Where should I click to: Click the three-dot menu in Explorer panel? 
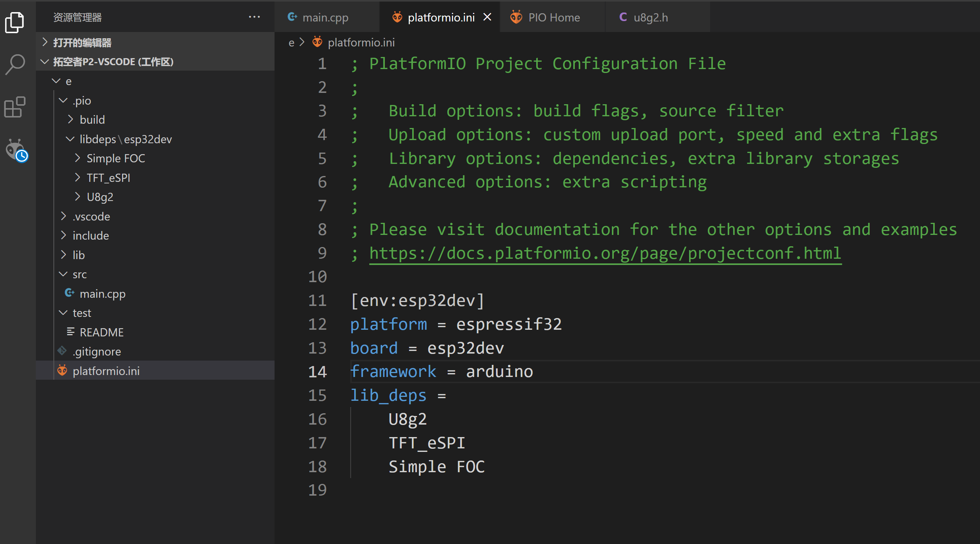tap(254, 18)
